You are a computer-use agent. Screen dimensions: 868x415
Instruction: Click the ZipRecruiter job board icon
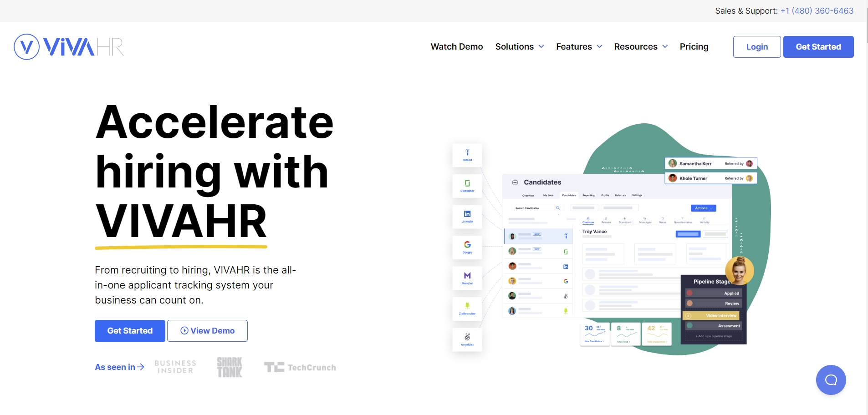click(467, 309)
